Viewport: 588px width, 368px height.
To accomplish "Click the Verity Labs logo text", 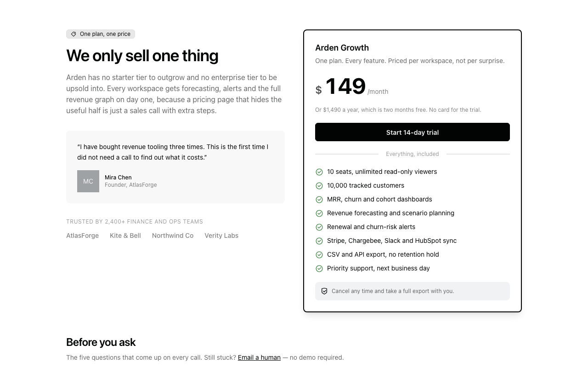I will (x=221, y=236).
